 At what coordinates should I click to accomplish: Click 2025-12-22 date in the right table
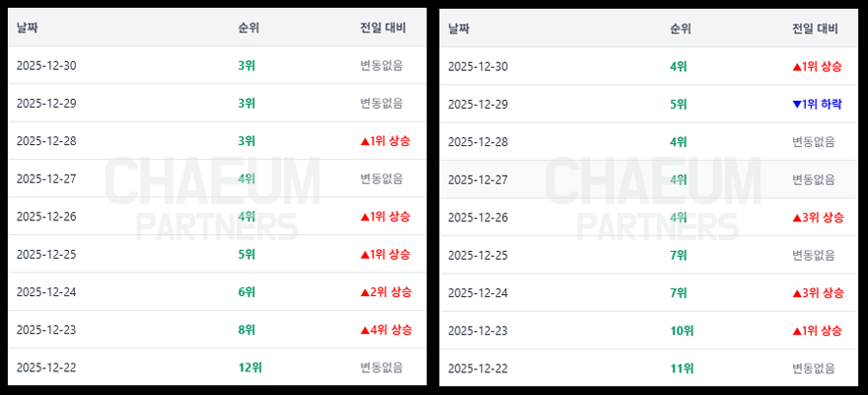(x=477, y=369)
